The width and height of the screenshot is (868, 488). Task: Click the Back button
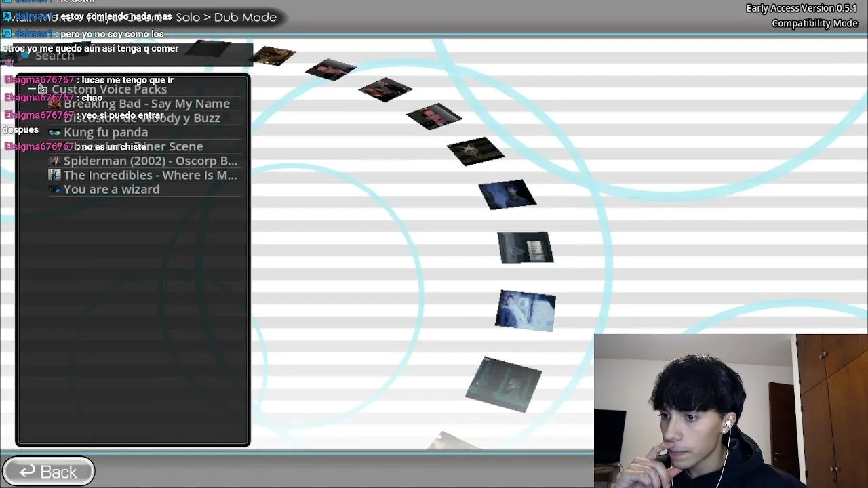click(48, 472)
